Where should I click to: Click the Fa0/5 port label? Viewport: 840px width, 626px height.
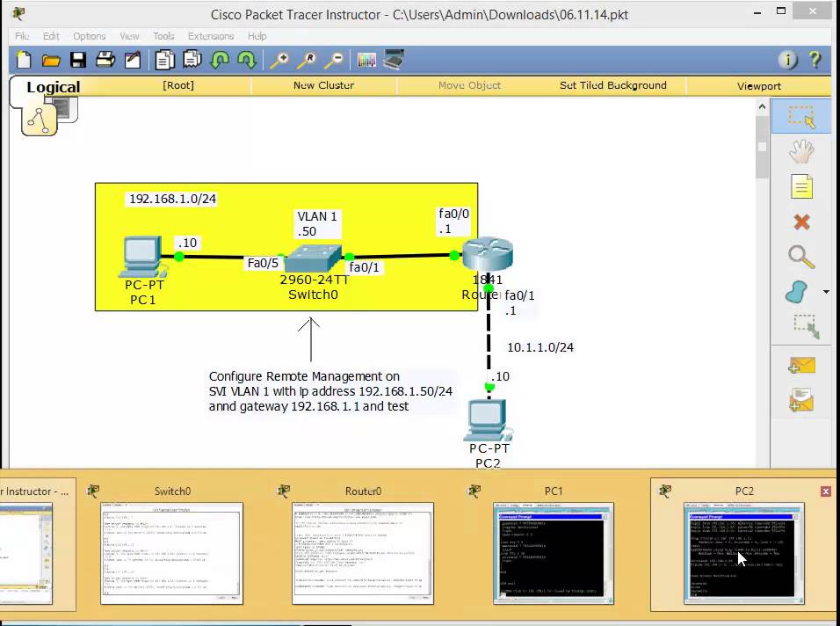click(x=263, y=263)
